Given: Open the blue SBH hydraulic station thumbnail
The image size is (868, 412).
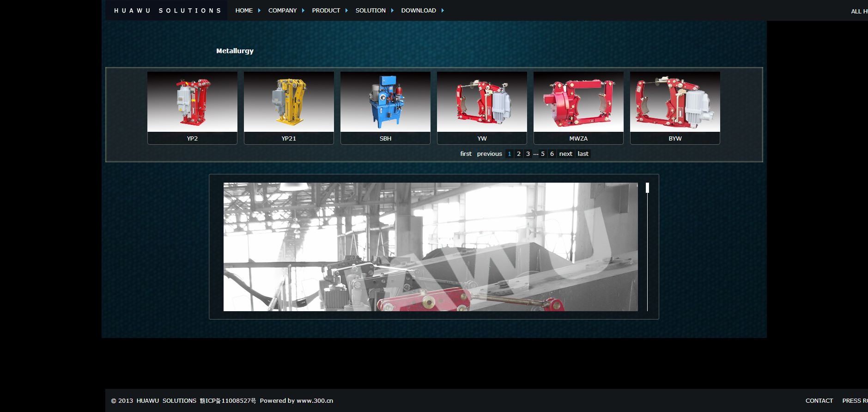Looking at the screenshot, I should pyautogui.click(x=385, y=102).
